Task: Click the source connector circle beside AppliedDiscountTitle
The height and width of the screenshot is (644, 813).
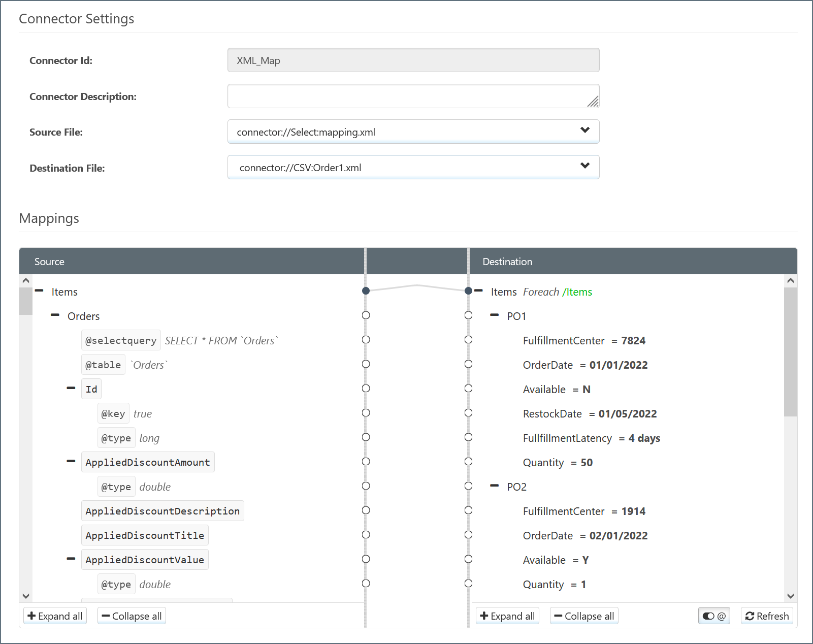Action: [366, 535]
